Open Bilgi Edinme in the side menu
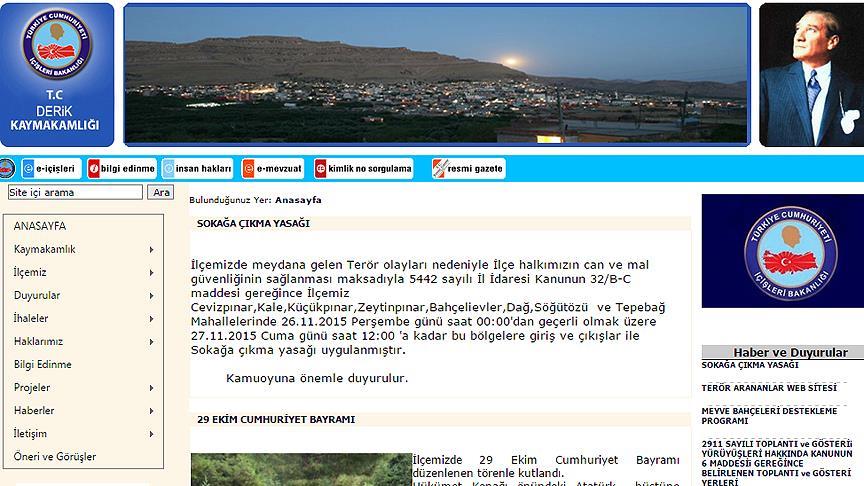Image resolution: width=864 pixels, height=486 pixels. pyautogui.click(x=43, y=365)
